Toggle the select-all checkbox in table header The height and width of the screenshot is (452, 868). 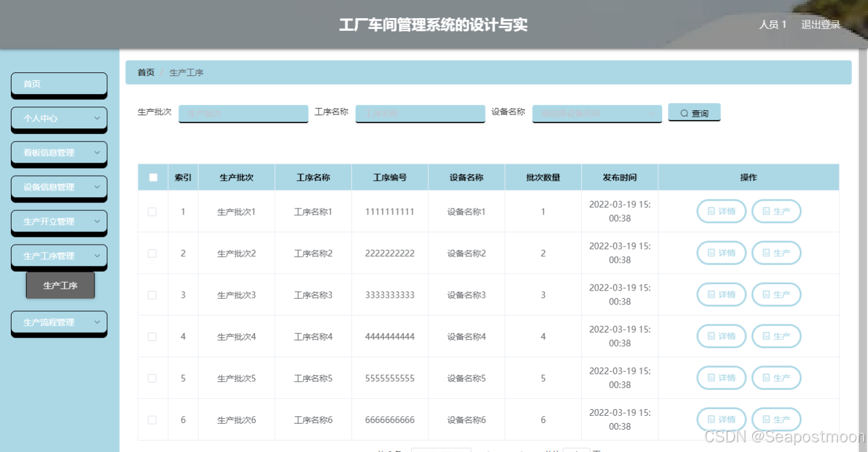pyautogui.click(x=152, y=177)
